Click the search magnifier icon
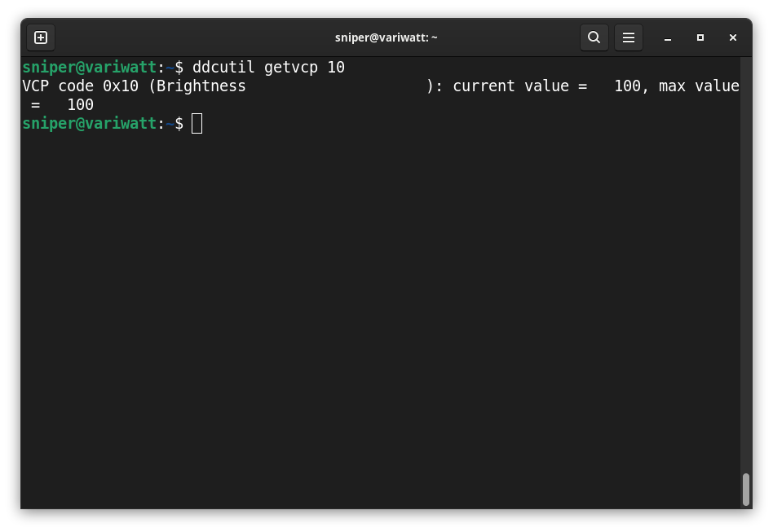 coord(594,37)
